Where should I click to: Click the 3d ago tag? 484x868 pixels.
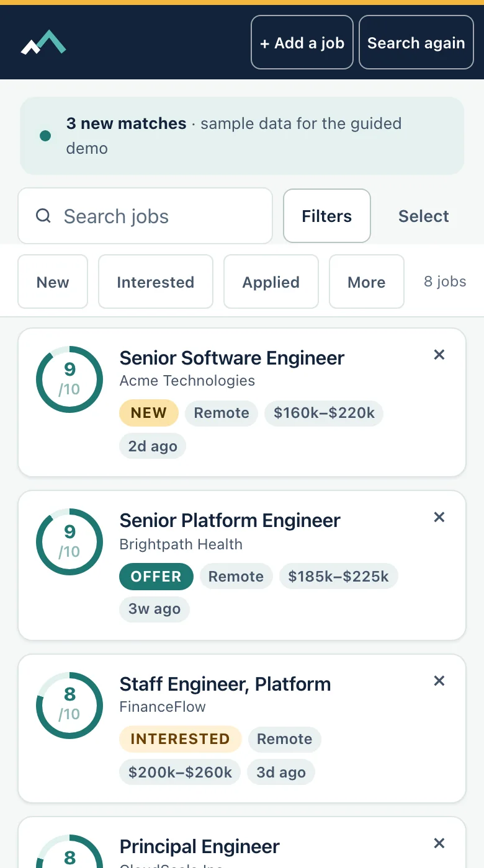pos(281,773)
